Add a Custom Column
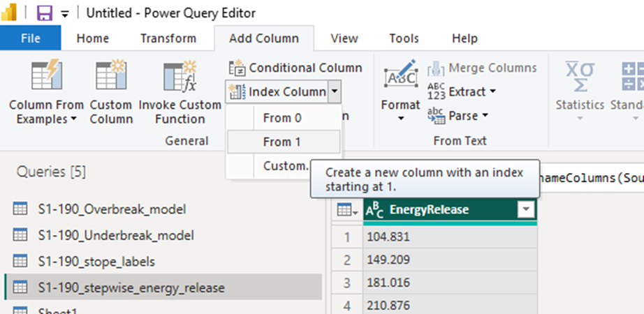Screen dimensions: 644x314 [111, 93]
